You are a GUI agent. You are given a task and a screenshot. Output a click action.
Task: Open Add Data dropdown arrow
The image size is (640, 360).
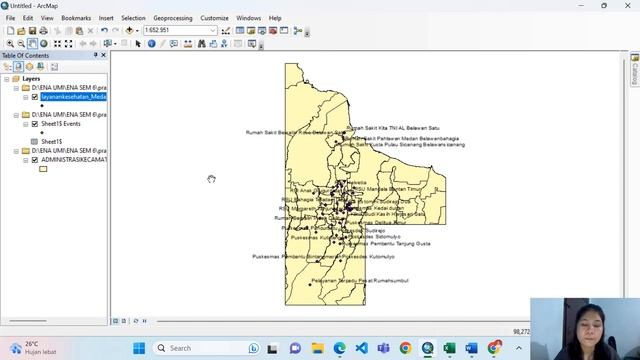[137, 31]
